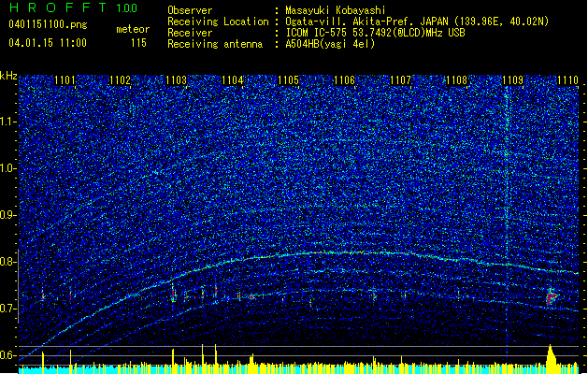The image size is (588, 374).
Task: Click the 'Observer' field label
Action: [190, 10]
